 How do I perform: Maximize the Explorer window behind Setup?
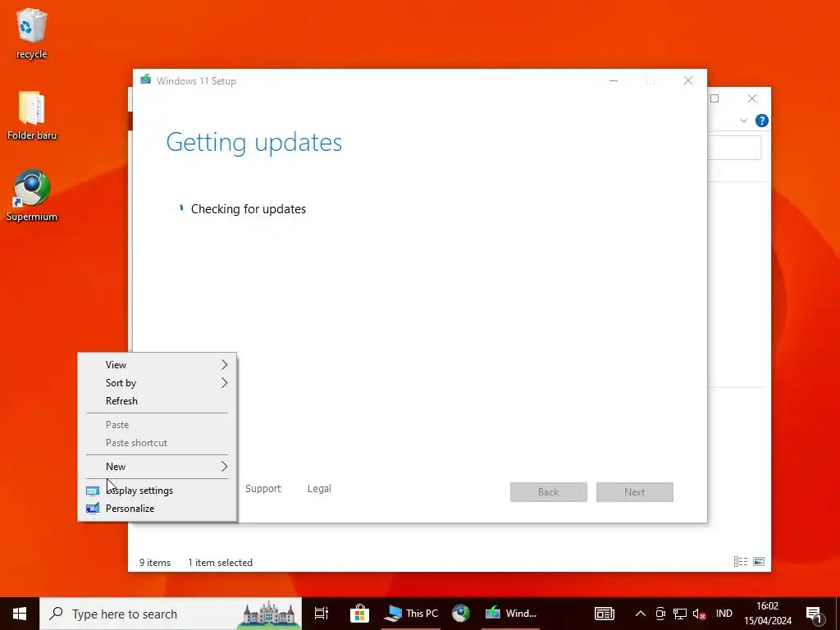[x=714, y=98]
